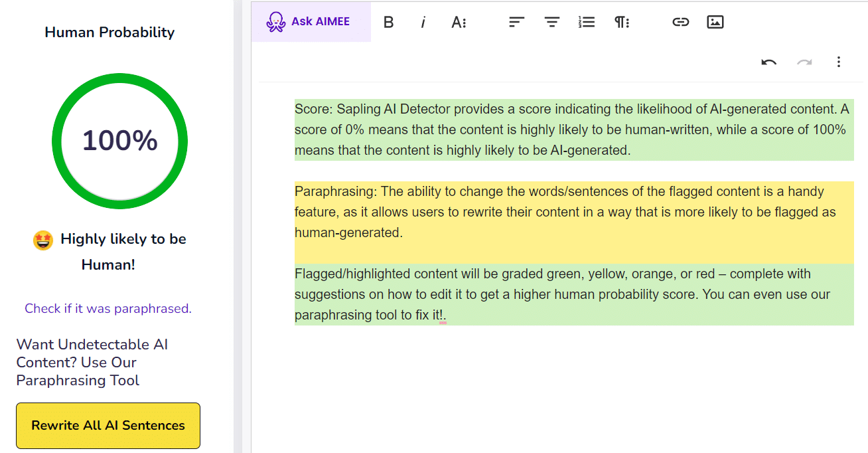
Task: Redo the last undone edit
Action: pos(804,62)
